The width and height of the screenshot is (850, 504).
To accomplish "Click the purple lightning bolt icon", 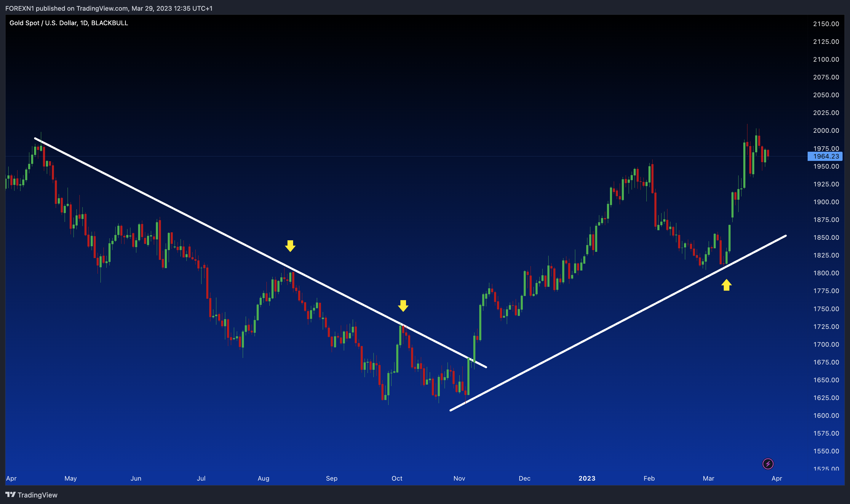I will click(768, 464).
